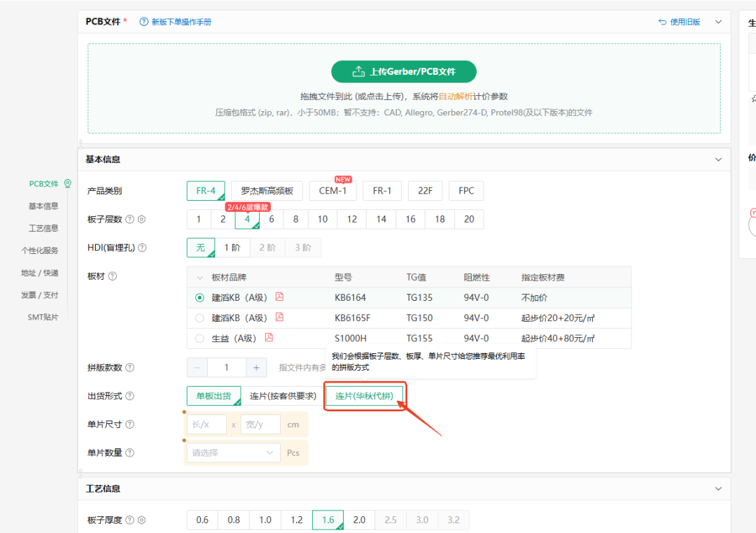Collapse the 基本信息 section chevron
The image size is (756, 533).
point(718,159)
